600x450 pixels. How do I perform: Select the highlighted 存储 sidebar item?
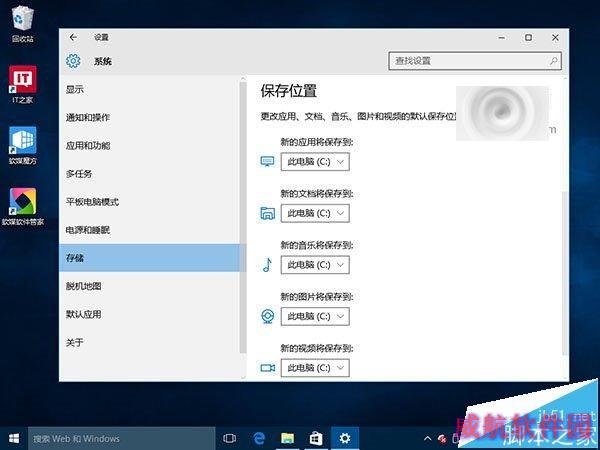pyautogui.click(x=149, y=258)
